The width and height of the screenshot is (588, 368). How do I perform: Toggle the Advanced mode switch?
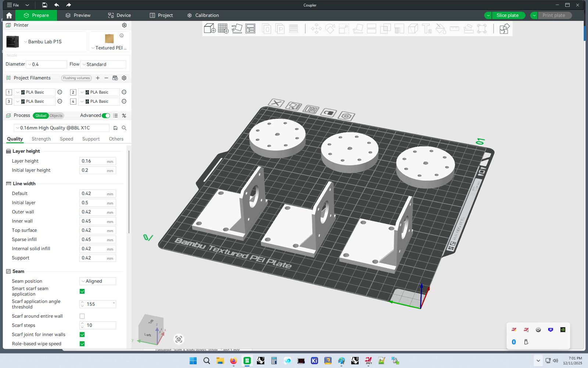pyautogui.click(x=106, y=116)
